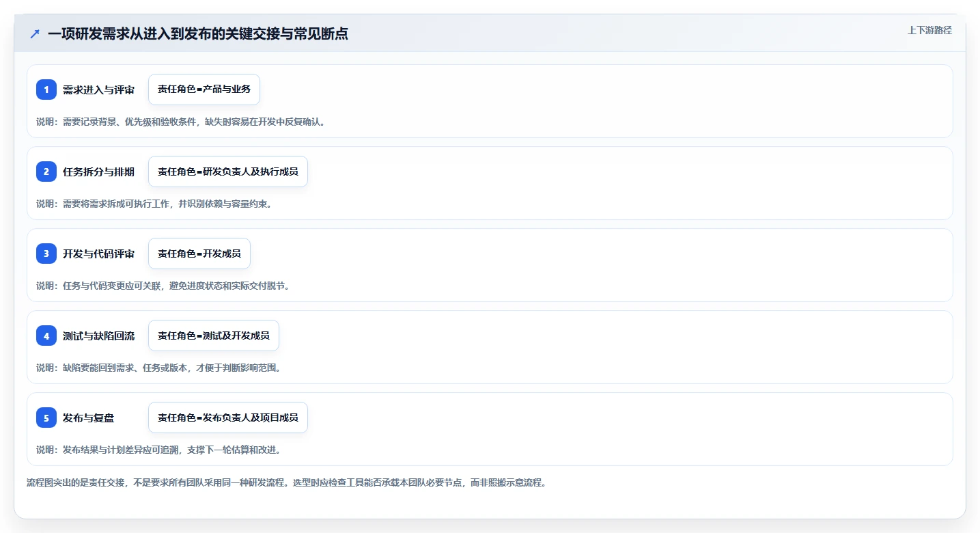The image size is (980, 533).
Task: Click the step 2 number badge
Action: coord(46,172)
